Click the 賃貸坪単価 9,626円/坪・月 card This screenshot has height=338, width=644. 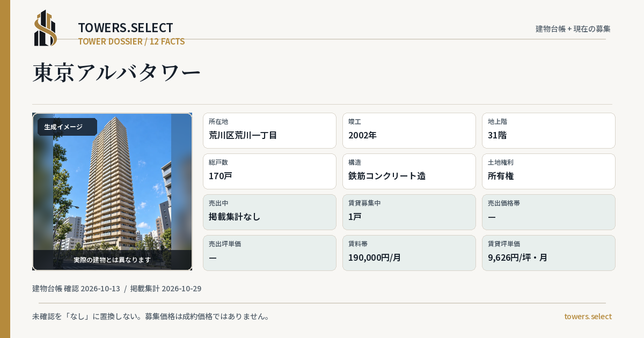click(x=548, y=253)
